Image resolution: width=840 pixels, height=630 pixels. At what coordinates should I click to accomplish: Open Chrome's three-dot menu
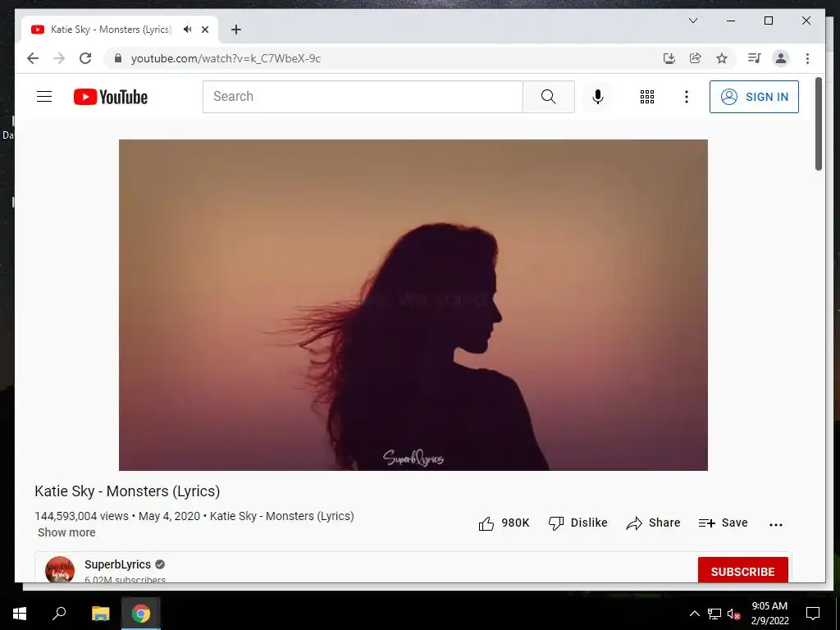pyautogui.click(x=807, y=58)
